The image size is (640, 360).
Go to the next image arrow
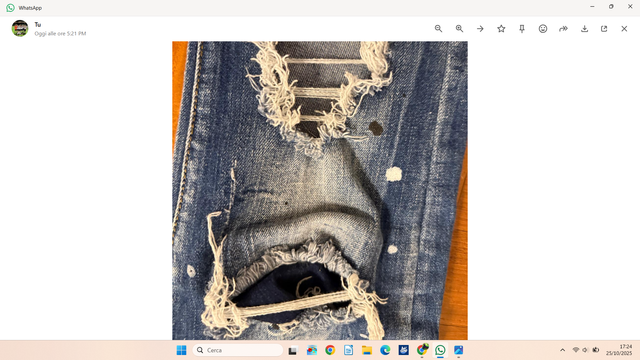coord(480,29)
